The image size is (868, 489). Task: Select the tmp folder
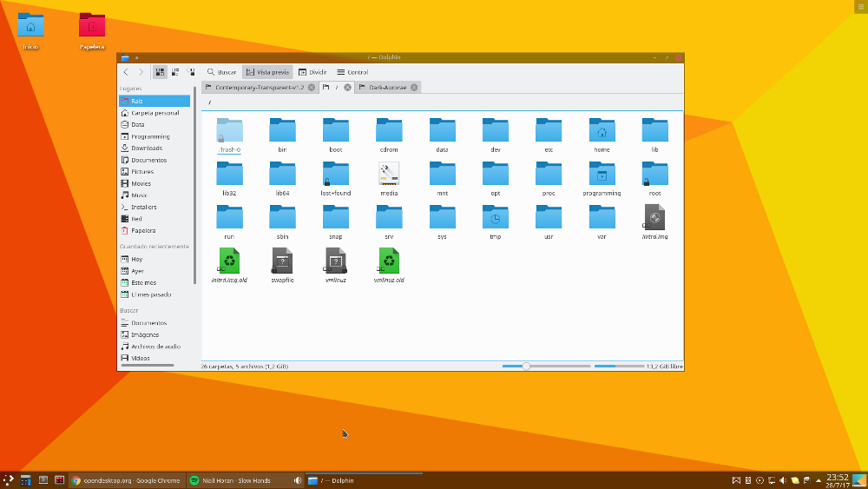[x=496, y=222]
